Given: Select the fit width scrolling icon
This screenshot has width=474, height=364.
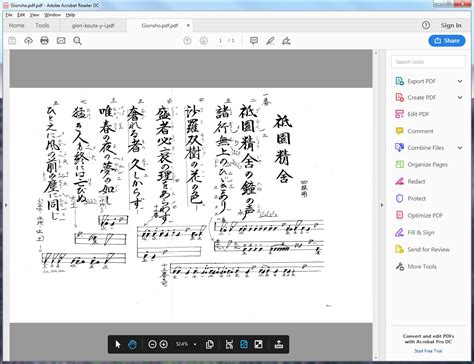Looking at the screenshot, I should [x=229, y=344].
